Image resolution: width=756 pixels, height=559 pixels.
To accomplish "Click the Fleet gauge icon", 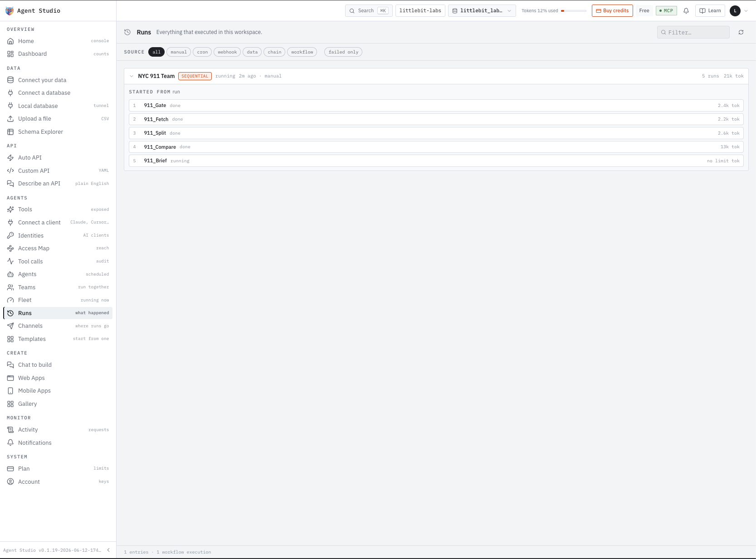I will (x=10, y=300).
